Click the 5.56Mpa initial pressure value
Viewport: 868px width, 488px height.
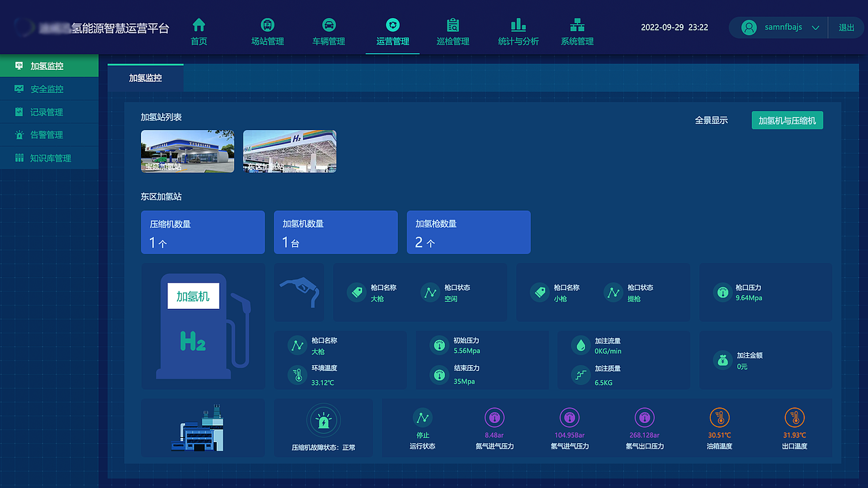(467, 351)
